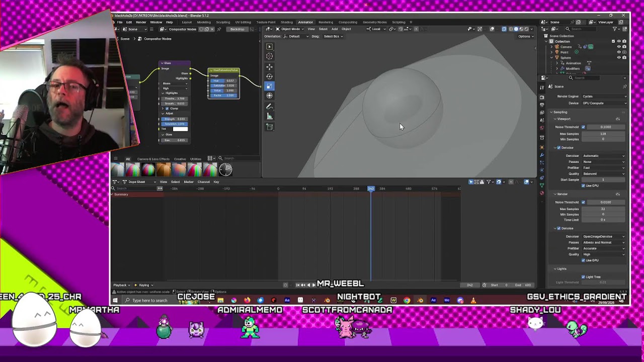Hide the Camera object in outliner
The width and height of the screenshot is (644, 362).
(x=618, y=47)
